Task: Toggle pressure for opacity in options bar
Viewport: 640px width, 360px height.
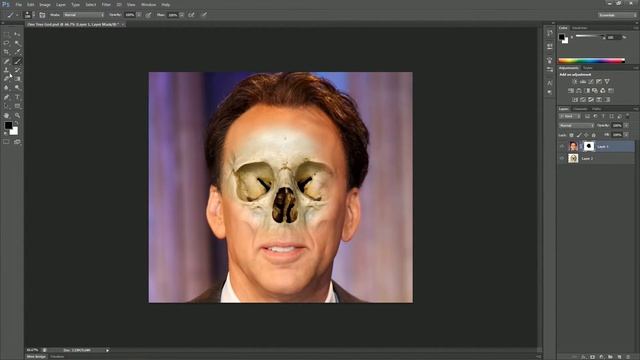Action: (x=149, y=15)
